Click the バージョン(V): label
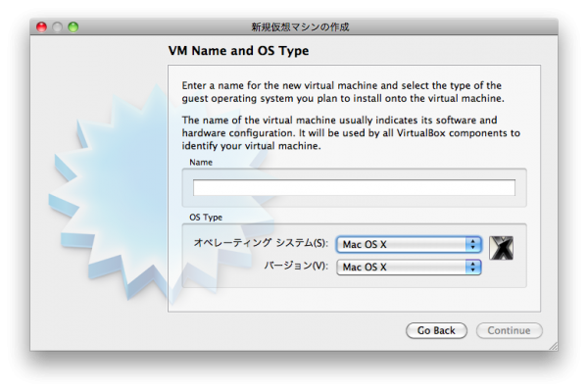This screenshot has height=392, width=588. pyautogui.click(x=296, y=266)
